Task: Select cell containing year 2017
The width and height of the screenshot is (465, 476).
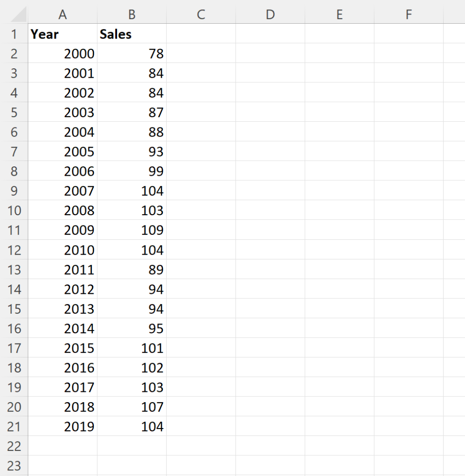Action: coord(63,387)
